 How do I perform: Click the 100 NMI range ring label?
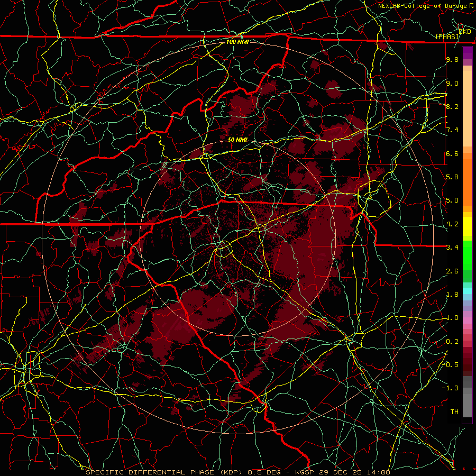(x=237, y=42)
